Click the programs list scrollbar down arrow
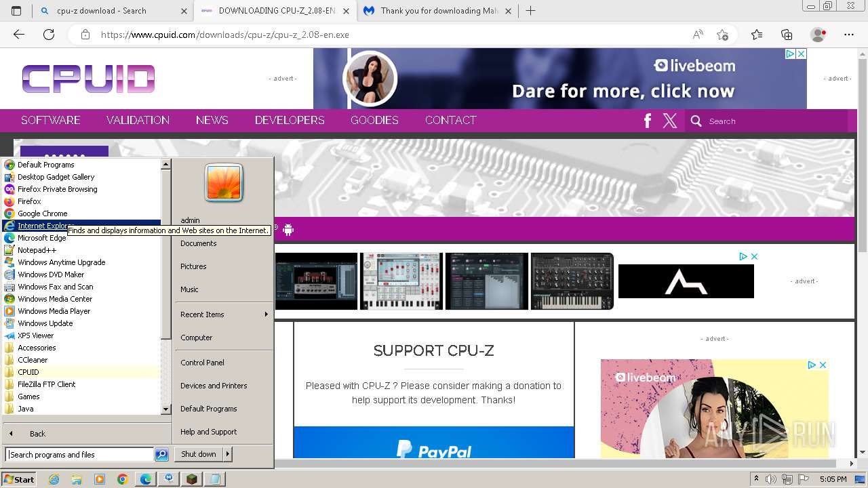The height and width of the screenshot is (488, 868). tap(165, 409)
